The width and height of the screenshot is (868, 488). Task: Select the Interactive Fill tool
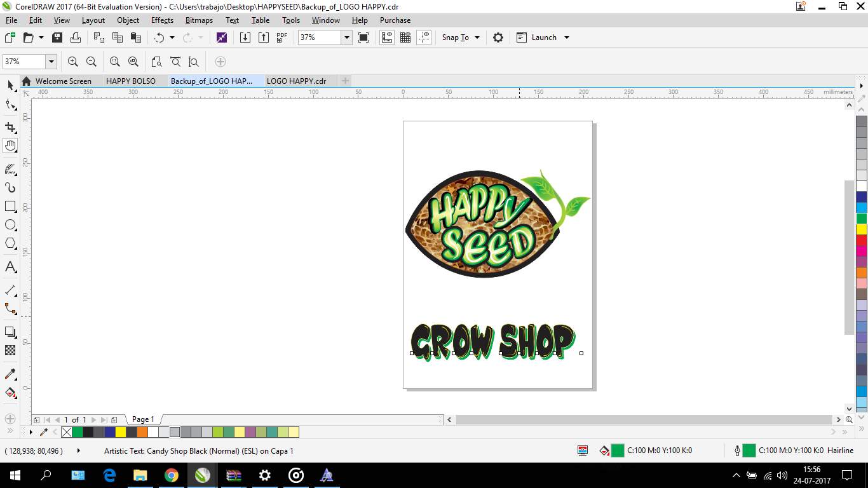pyautogui.click(x=10, y=392)
